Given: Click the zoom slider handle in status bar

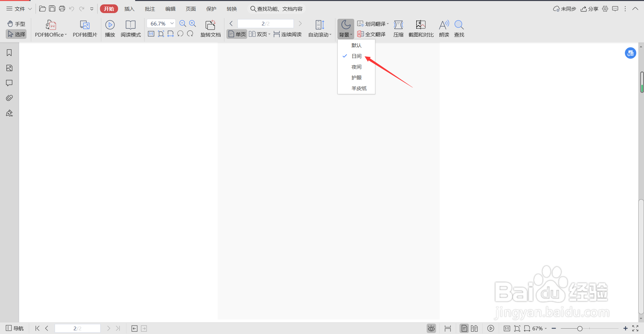Looking at the screenshot, I should [580, 328].
